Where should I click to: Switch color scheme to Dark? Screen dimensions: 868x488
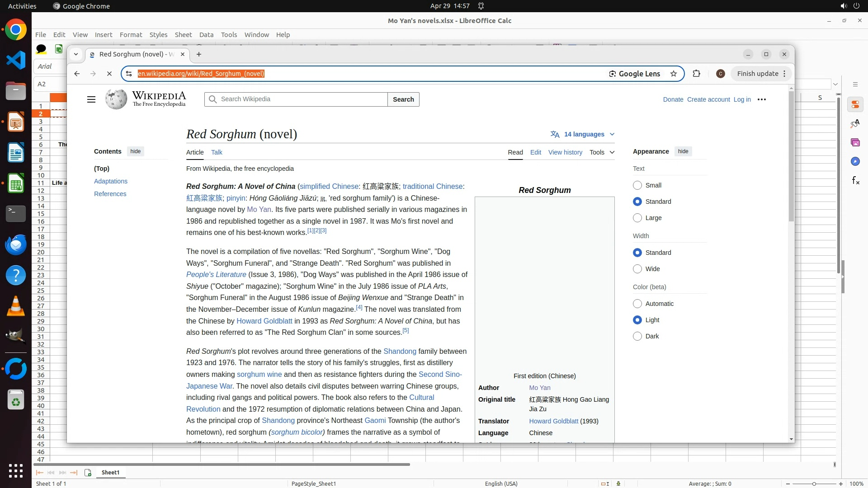pyautogui.click(x=637, y=336)
